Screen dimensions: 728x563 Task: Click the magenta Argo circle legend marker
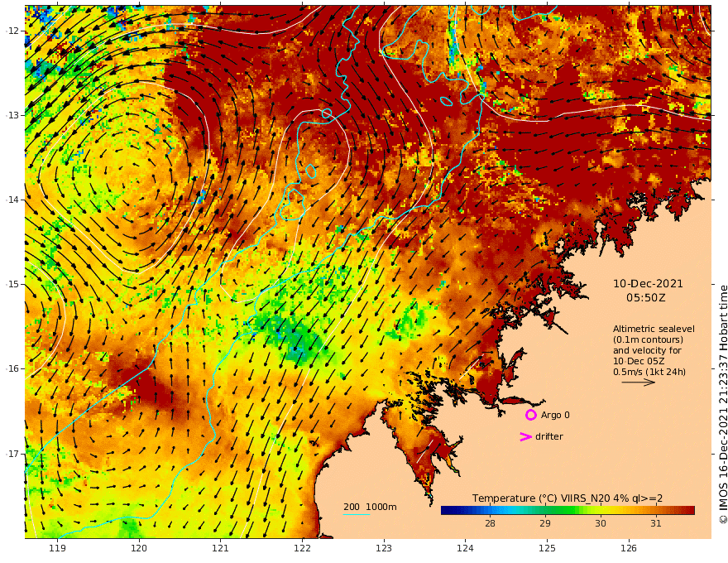click(x=530, y=415)
